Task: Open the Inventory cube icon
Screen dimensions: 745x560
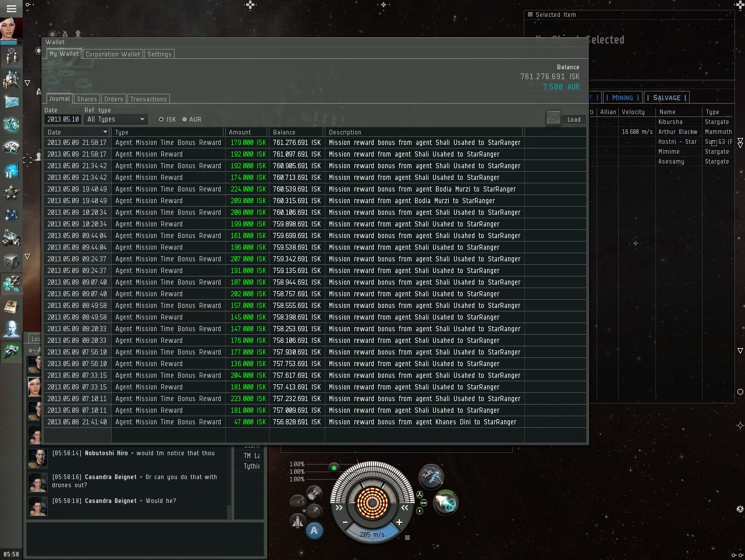Action: point(11,261)
